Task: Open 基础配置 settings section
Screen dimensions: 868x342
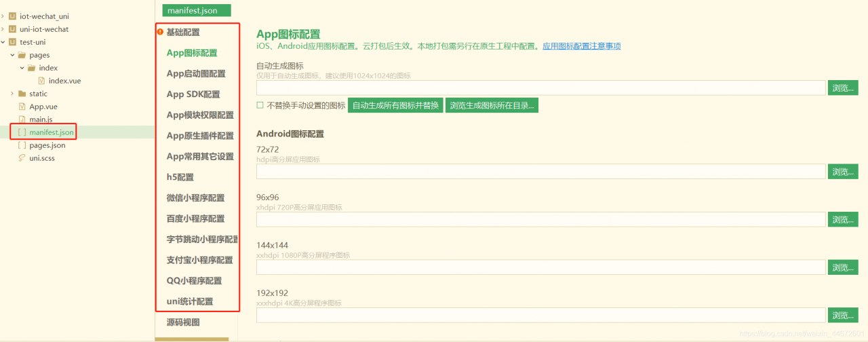Action: [183, 32]
